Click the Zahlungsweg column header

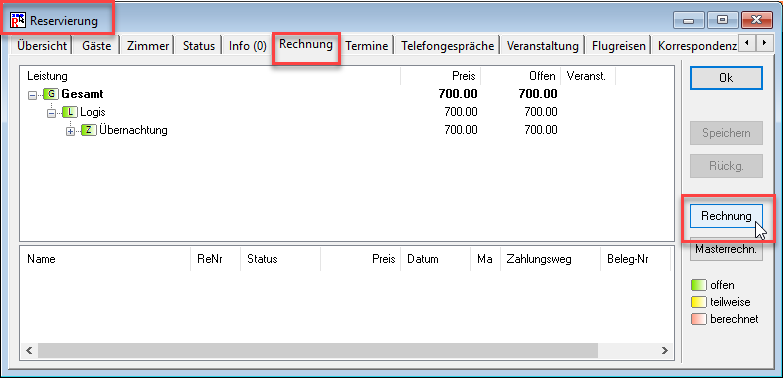click(550, 259)
